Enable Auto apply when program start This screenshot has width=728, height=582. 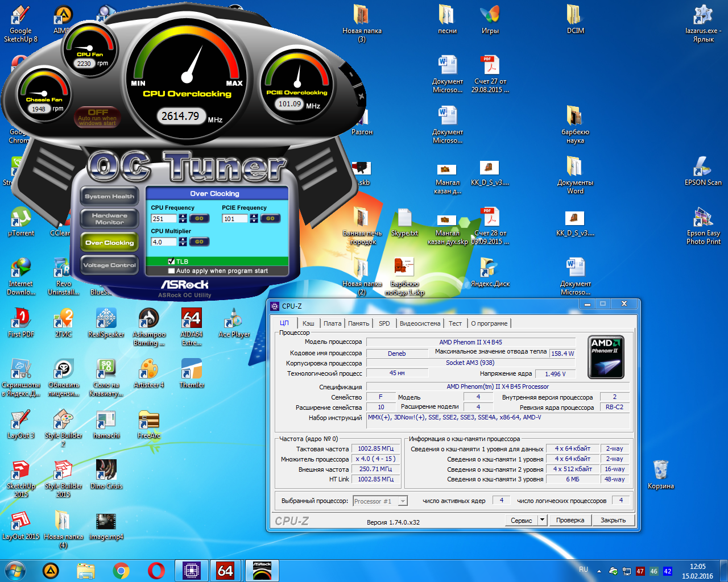coord(171,271)
